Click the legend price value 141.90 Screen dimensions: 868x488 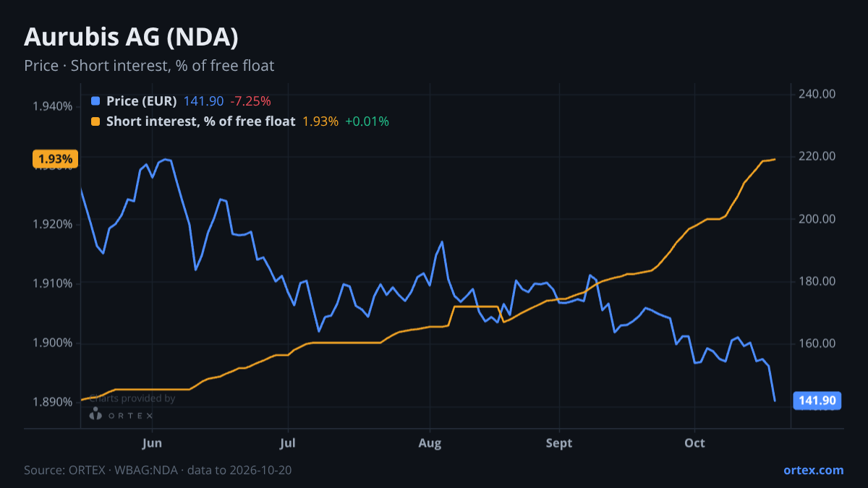(203, 101)
